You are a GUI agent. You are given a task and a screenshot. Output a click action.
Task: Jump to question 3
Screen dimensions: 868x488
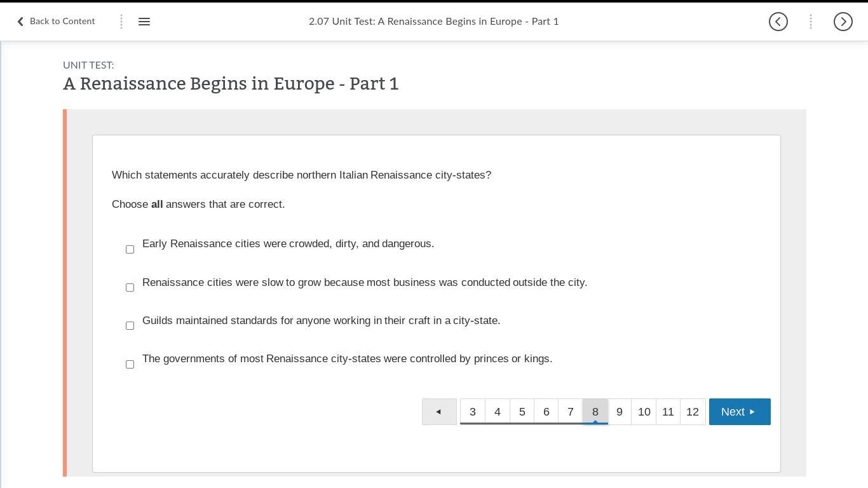[x=473, y=412]
